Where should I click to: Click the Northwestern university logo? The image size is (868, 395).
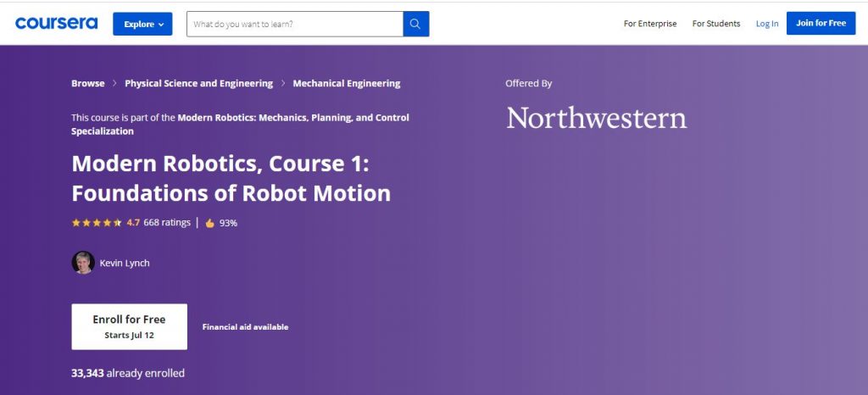pyautogui.click(x=596, y=118)
